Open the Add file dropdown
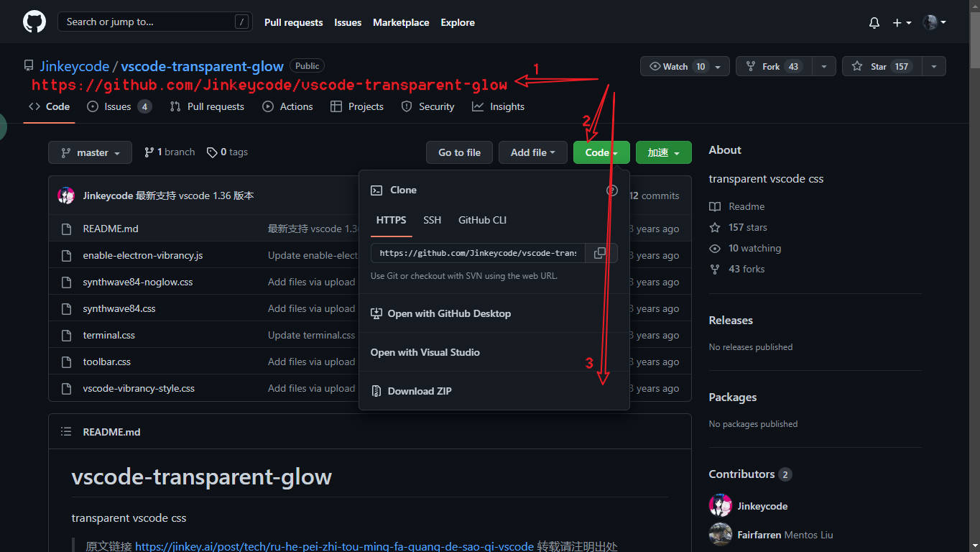Viewport: 980px width, 552px height. coord(533,152)
